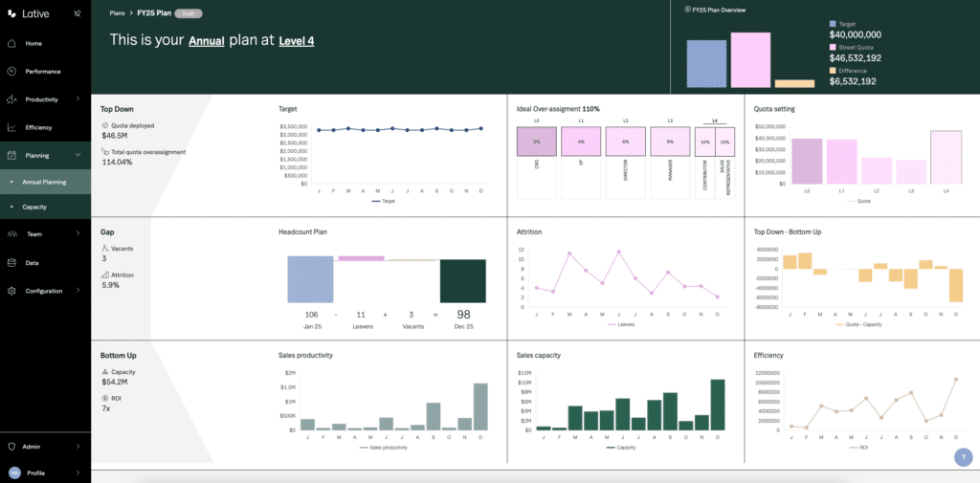Image resolution: width=980 pixels, height=483 pixels.
Task: Select Capacity under Planning
Action: 34,207
